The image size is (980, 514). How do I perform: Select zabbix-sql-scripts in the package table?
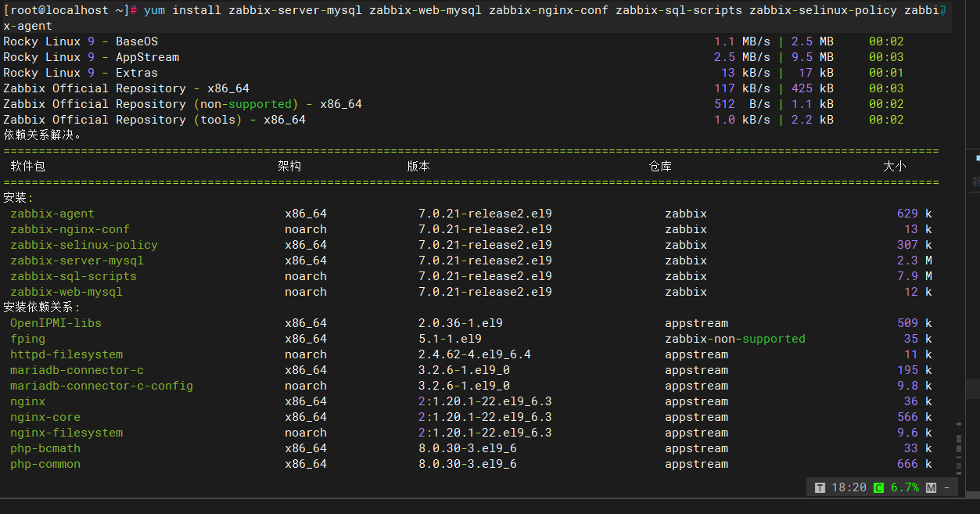74,276
